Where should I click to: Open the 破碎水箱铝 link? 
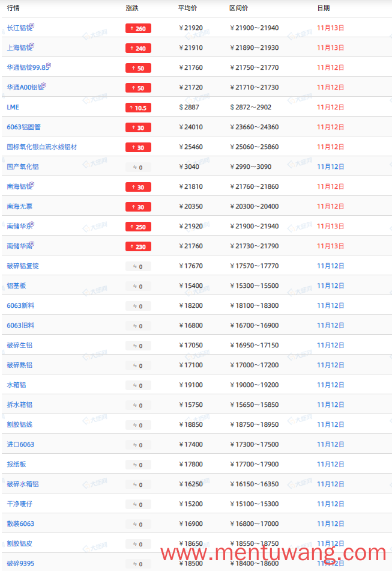[23, 484]
